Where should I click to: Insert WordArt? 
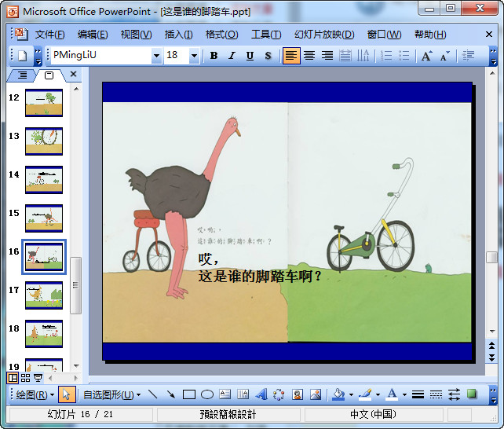pyautogui.click(x=261, y=394)
